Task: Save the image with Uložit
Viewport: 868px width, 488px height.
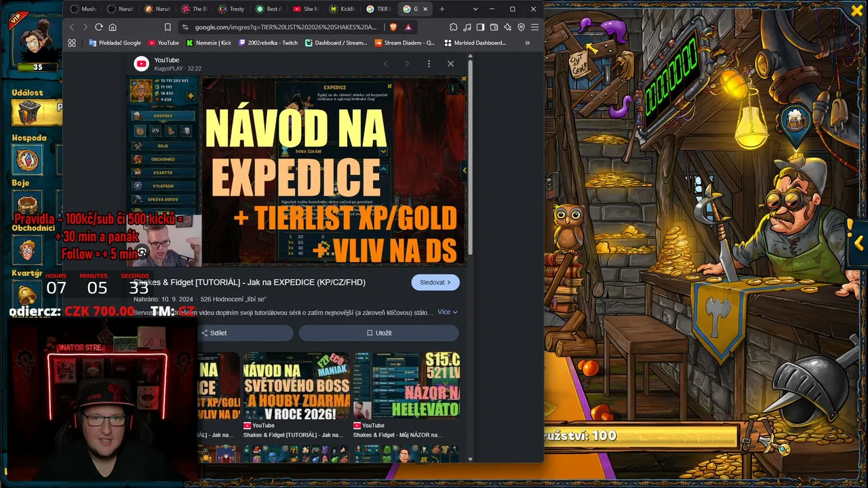Action: 379,333
